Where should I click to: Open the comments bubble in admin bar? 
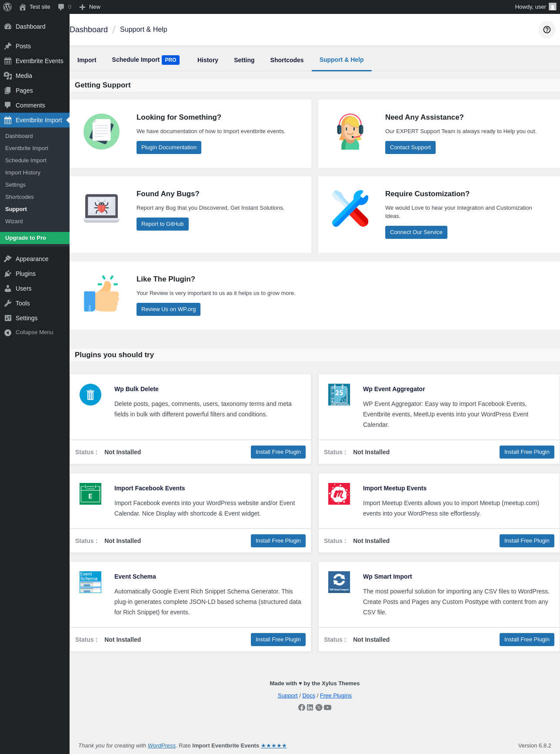pyautogui.click(x=61, y=7)
